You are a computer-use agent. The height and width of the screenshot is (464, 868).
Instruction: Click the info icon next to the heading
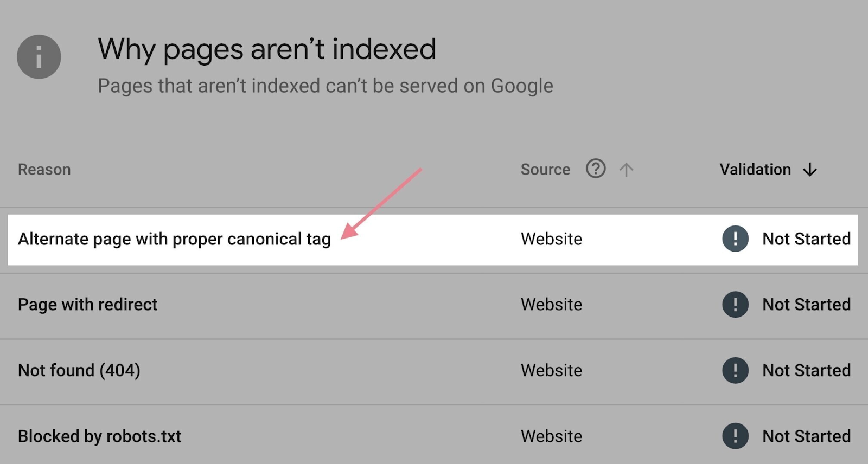pyautogui.click(x=39, y=57)
